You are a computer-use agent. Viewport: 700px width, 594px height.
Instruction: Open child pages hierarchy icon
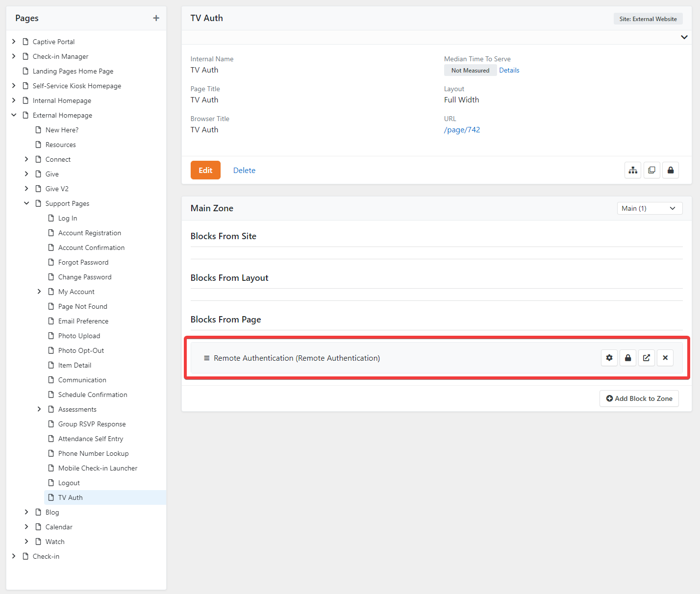(633, 170)
